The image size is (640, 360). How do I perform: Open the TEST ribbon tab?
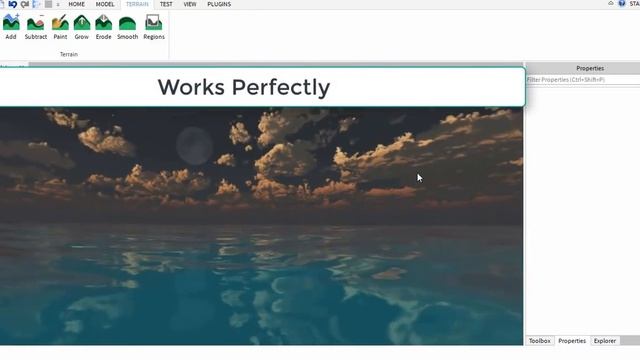point(166,4)
